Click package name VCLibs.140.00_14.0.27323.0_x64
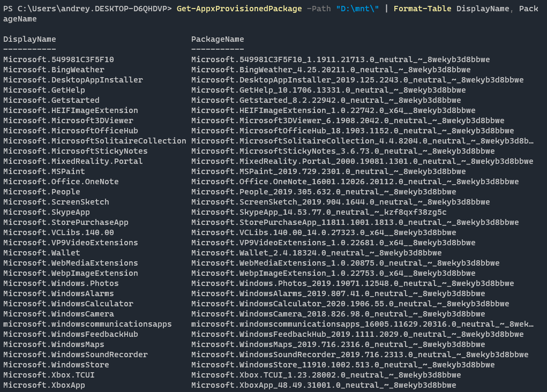547x392 pixels. pos(324,232)
